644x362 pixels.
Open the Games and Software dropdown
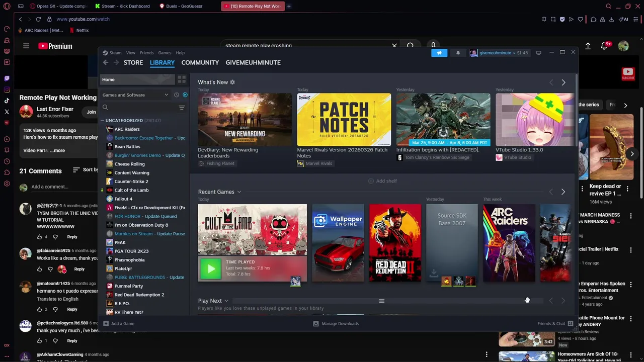[x=135, y=95]
